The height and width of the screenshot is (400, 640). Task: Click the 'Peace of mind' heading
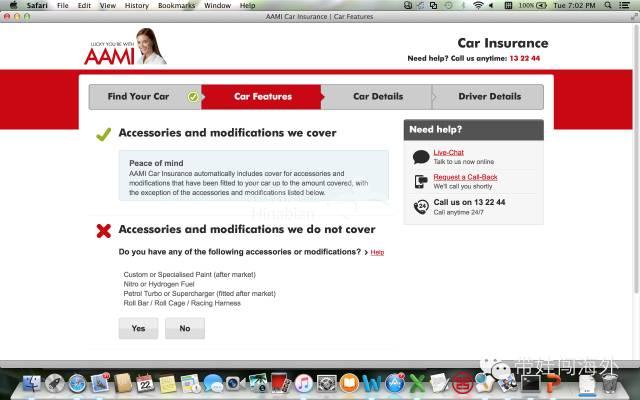tap(156, 163)
